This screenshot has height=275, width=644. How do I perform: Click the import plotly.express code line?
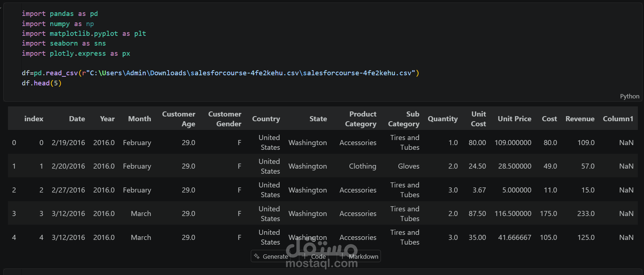(76, 54)
